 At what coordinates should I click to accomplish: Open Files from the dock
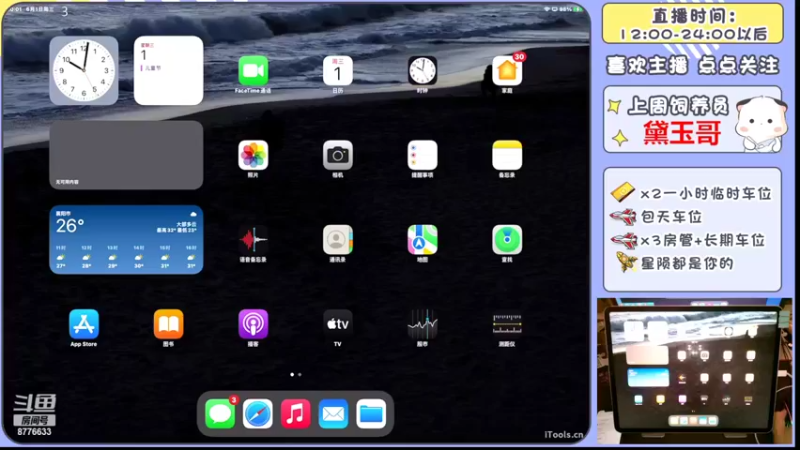tap(371, 414)
